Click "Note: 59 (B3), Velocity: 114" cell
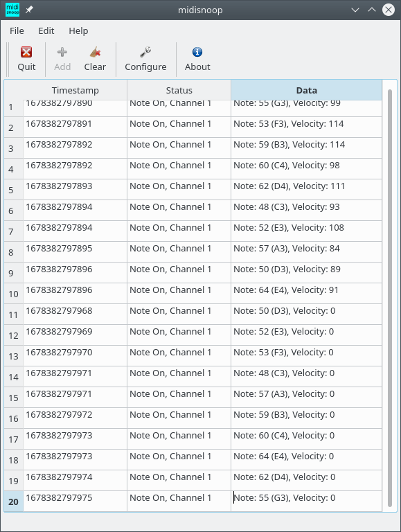 (x=306, y=148)
